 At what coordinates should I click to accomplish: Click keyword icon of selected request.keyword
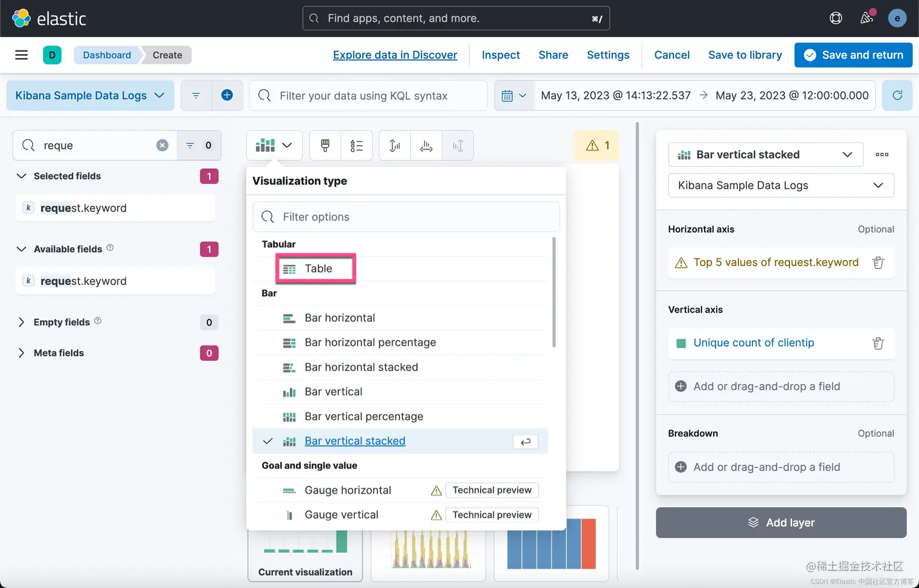[x=28, y=208]
